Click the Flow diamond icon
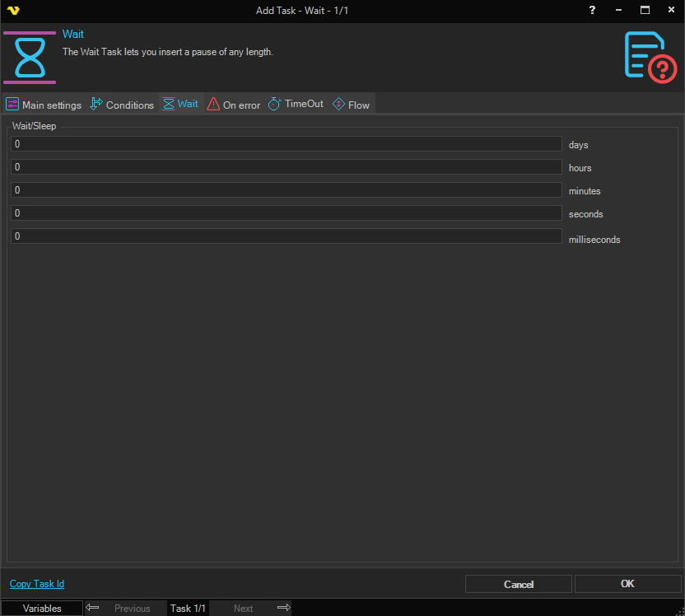Image resolution: width=685 pixels, height=616 pixels. [x=338, y=105]
